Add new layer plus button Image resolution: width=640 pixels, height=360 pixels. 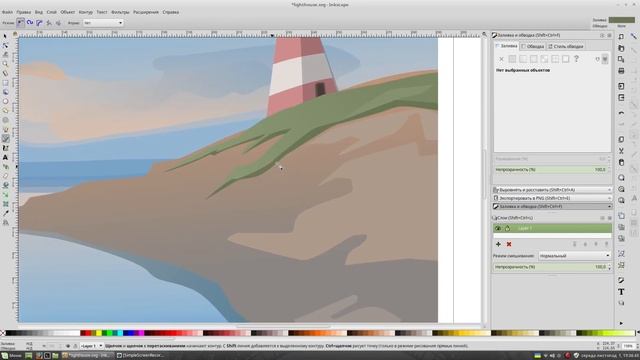[x=498, y=244]
